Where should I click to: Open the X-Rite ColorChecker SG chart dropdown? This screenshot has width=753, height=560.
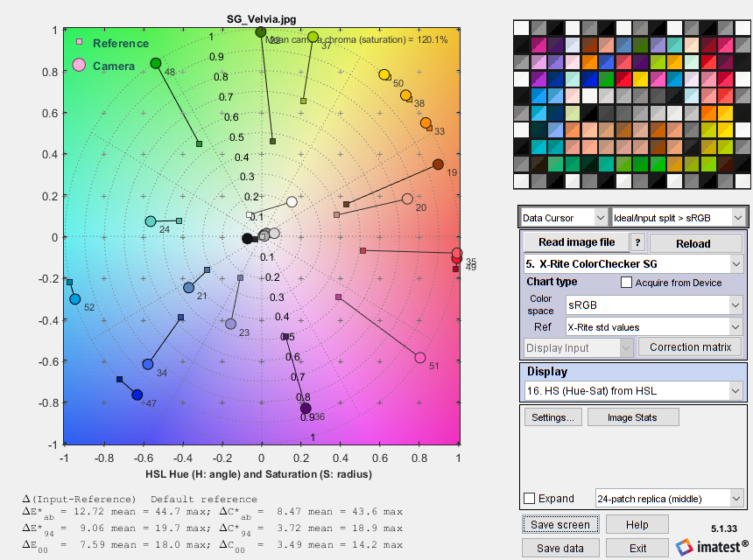click(x=632, y=263)
